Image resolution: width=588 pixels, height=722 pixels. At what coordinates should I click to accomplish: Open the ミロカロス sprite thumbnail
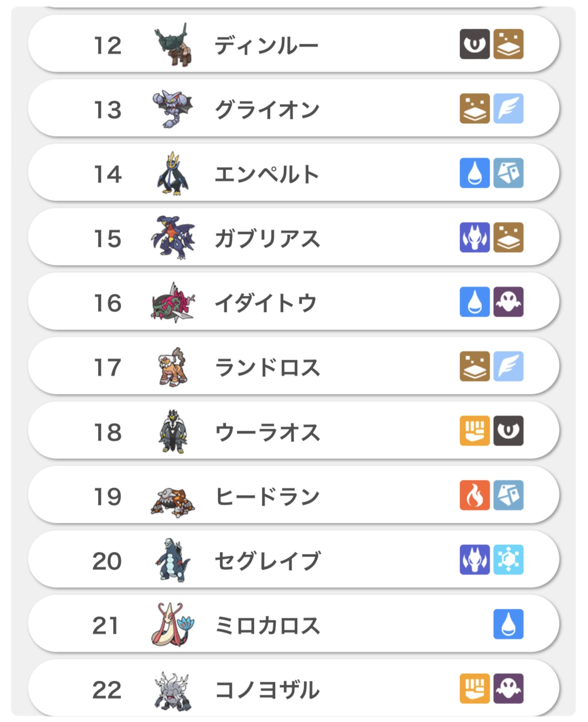pyautogui.click(x=173, y=624)
